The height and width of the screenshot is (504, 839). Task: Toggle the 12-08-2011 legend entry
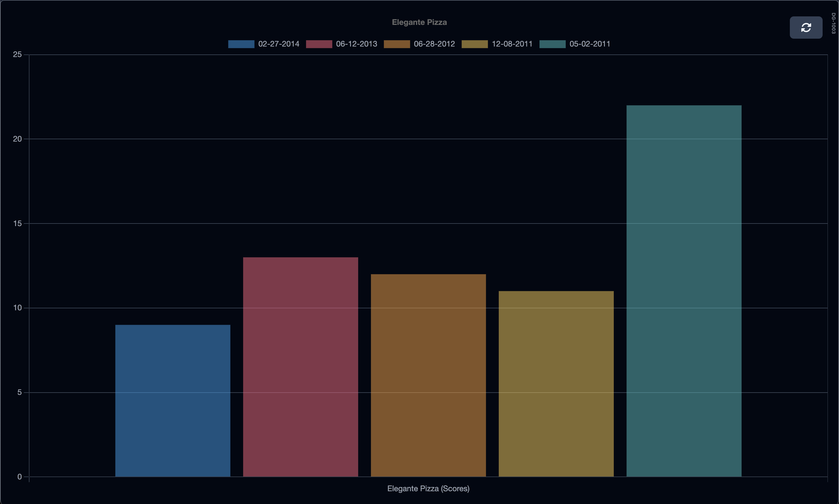[512, 44]
